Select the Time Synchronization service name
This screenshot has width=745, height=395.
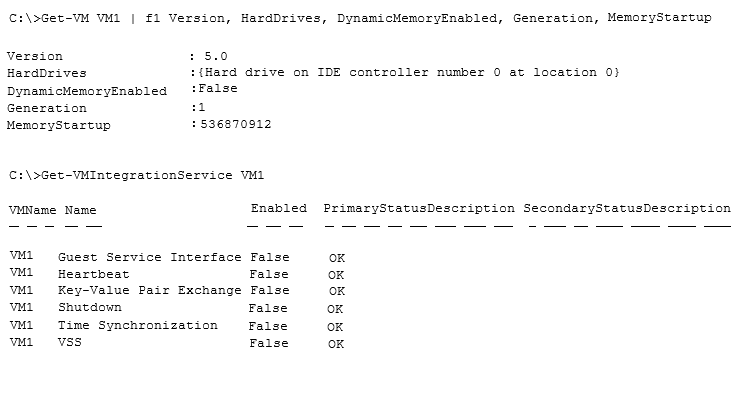[138, 326]
